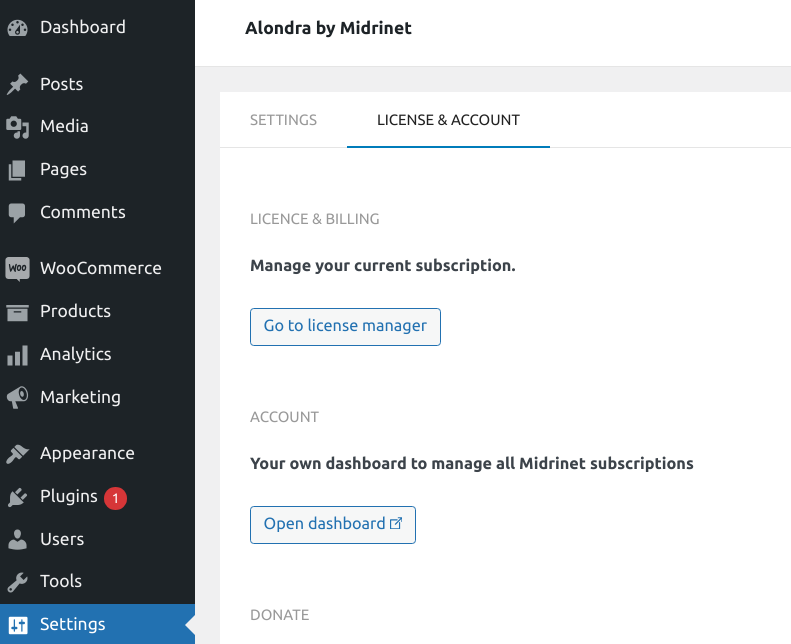Click the Tools wrench icon

coord(18,582)
